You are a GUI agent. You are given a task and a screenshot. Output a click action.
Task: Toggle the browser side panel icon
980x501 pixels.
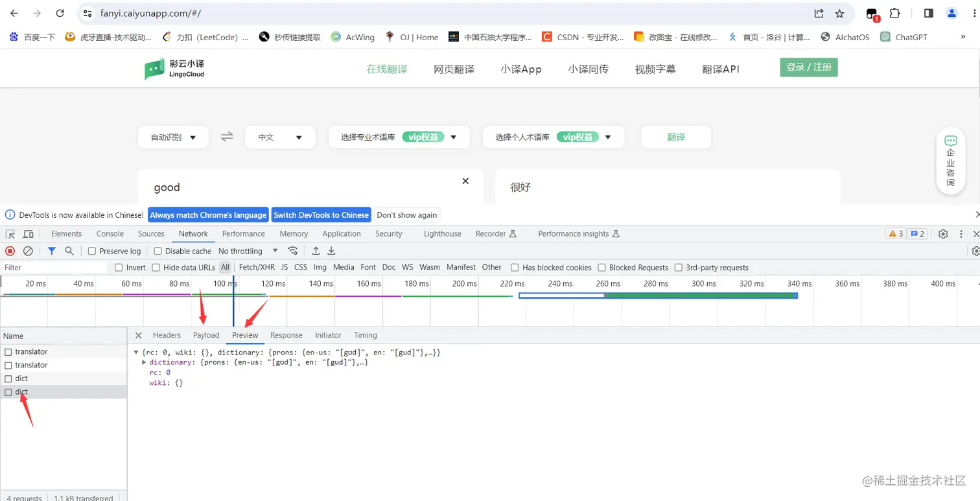coord(929,13)
